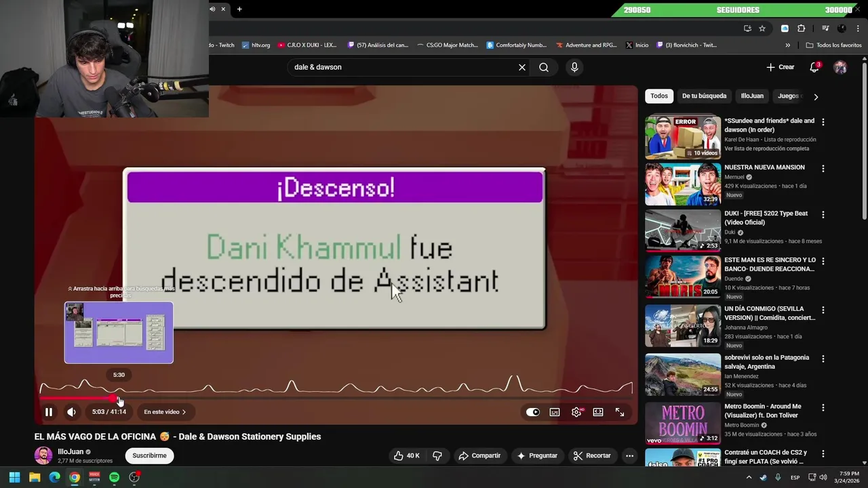The width and height of the screenshot is (868, 488).
Task: Open 'DUKI - [FREE] 5202 Type Beat' title
Action: point(766,218)
